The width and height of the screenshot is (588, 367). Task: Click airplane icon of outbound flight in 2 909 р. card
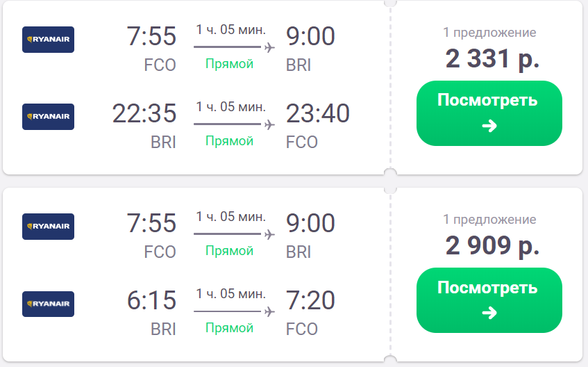click(x=269, y=234)
